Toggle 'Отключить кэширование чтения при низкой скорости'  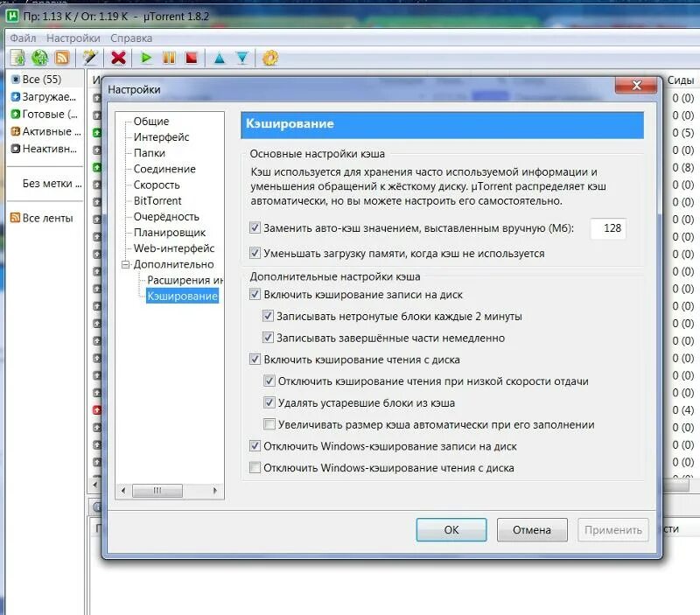269,381
